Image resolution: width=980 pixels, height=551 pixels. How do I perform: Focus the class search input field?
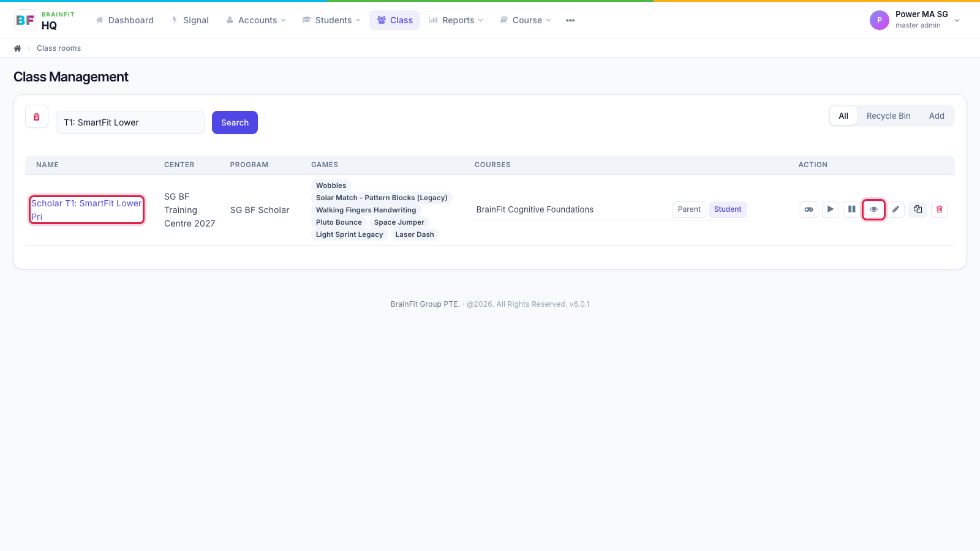(130, 122)
